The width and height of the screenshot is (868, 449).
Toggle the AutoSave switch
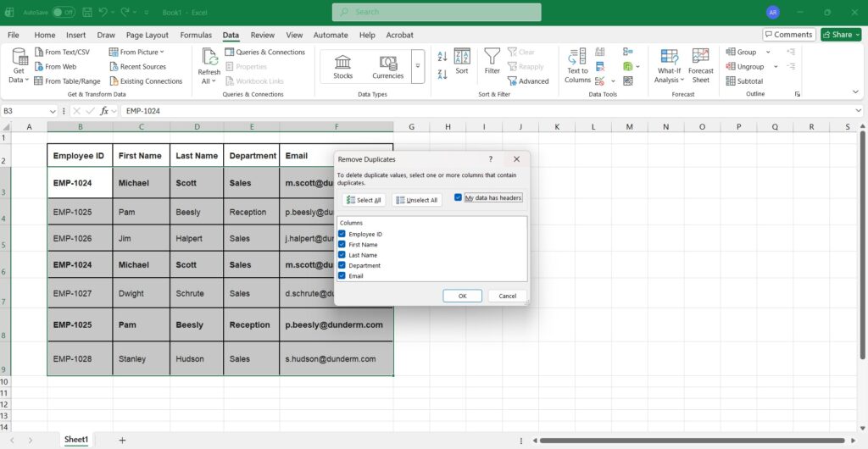click(63, 13)
